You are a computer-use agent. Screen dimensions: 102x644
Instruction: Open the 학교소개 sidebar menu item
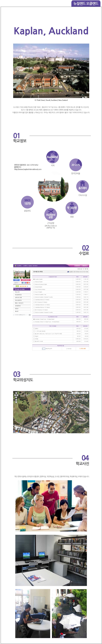[x=22, y=292]
